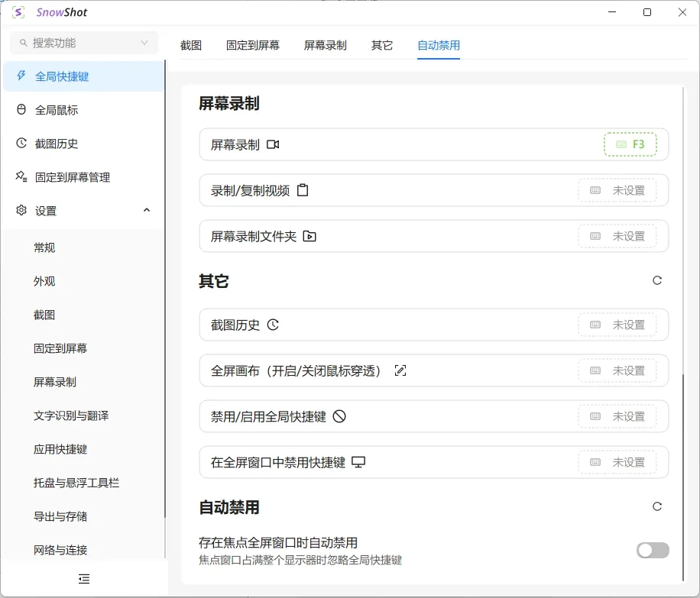This screenshot has height=598, width=700.
Task: Select the 自动禁用 tab
Action: click(x=439, y=45)
